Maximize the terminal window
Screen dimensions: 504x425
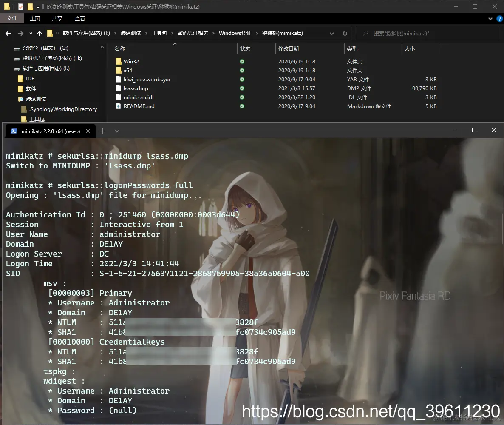point(474,130)
